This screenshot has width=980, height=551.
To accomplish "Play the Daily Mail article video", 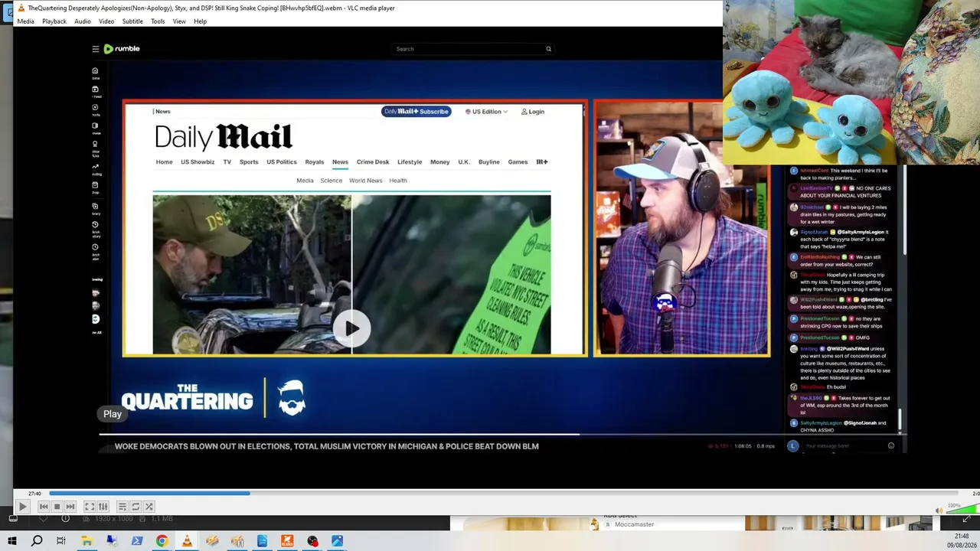I will pyautogui.click(x=351, y=328).
